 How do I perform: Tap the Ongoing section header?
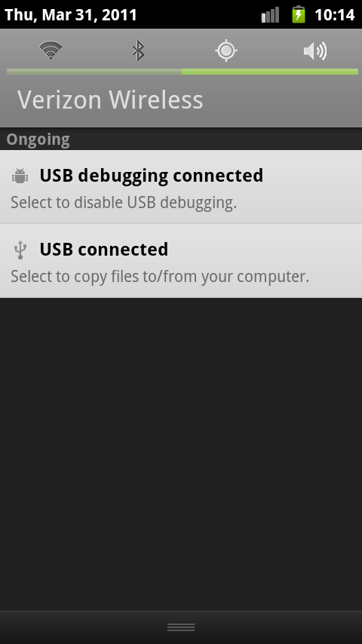38,140
